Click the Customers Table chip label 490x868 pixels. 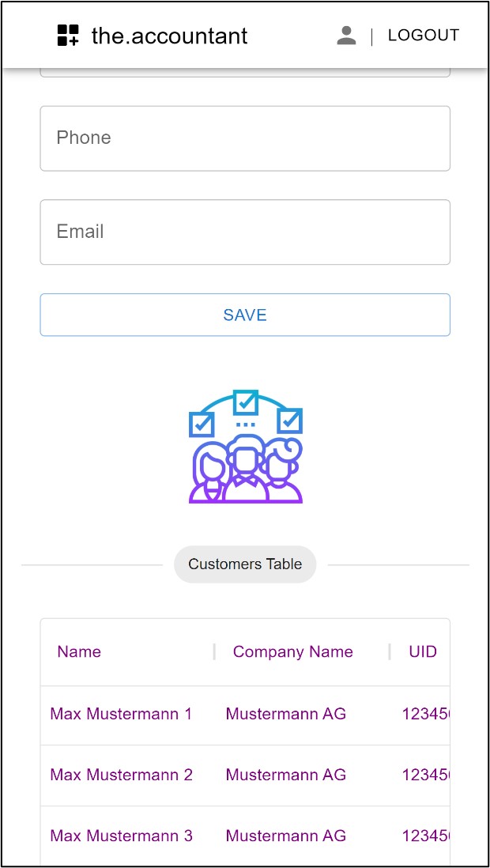(x=245, y=564)
